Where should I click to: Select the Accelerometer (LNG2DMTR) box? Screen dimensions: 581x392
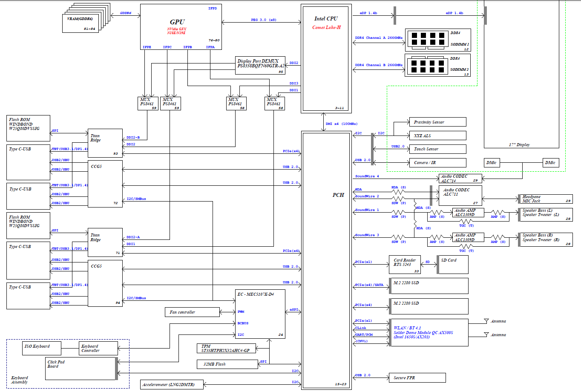pos(172,385)
